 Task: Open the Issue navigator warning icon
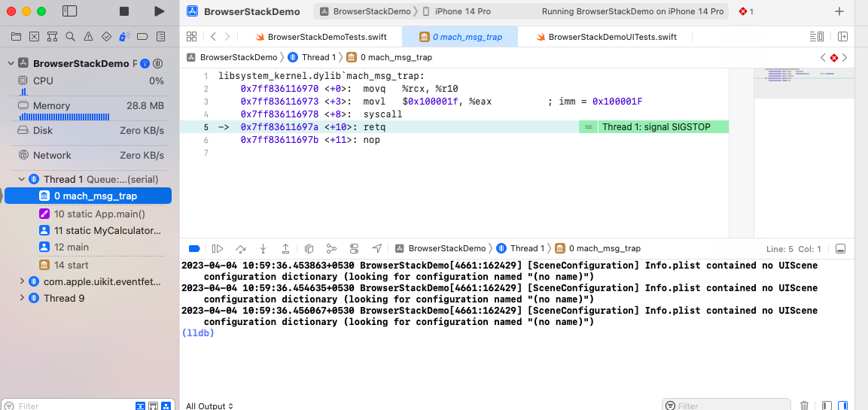tap(88, 37)
